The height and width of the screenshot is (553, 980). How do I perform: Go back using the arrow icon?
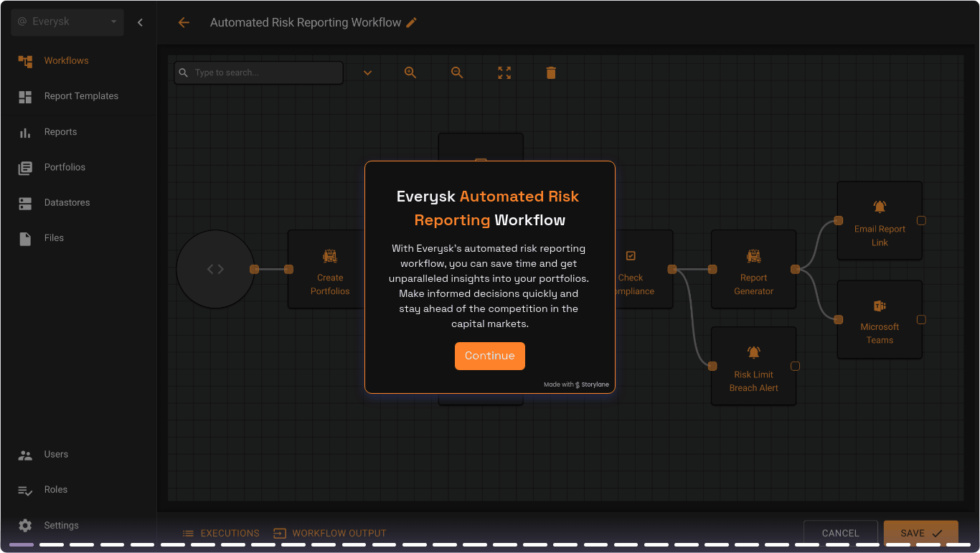(x=184, y=23)
